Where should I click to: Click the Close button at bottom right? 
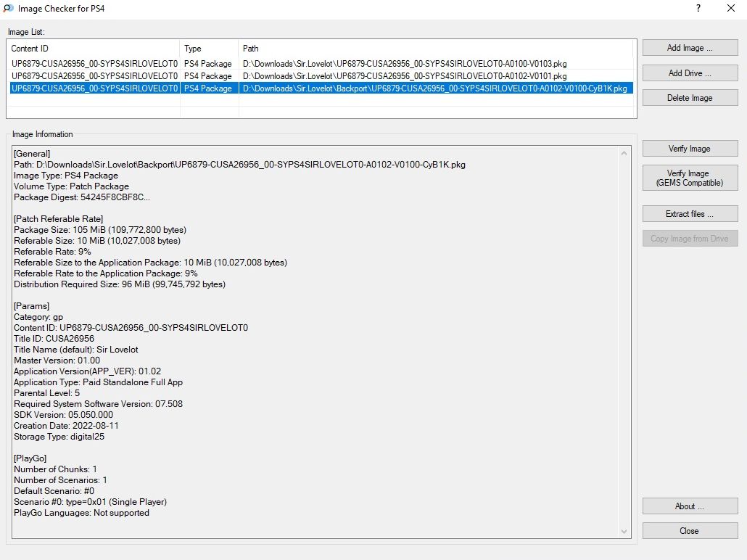pos(690,531)
